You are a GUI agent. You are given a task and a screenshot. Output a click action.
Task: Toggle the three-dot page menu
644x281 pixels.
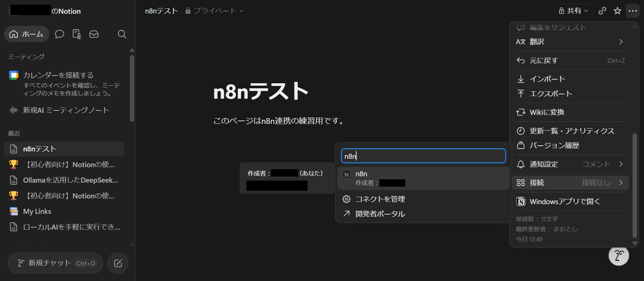(x=633, y=11)
